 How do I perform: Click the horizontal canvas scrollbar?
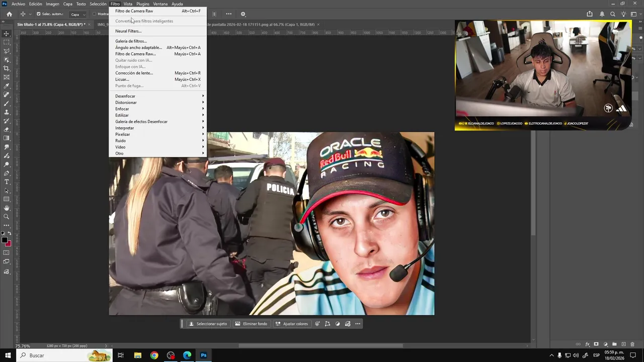(320, 345)
